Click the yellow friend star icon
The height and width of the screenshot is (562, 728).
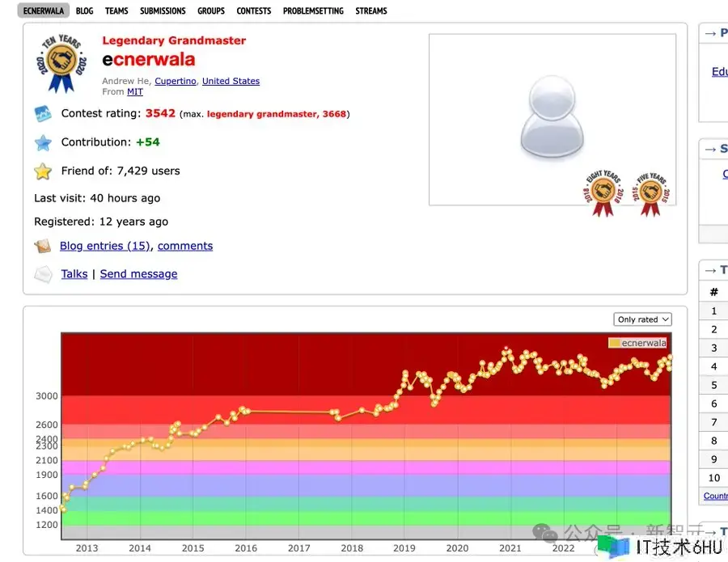[43, 171]
